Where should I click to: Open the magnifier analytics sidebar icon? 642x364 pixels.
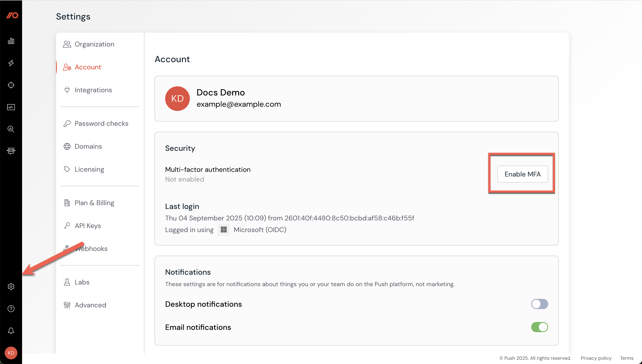(11, 129)
